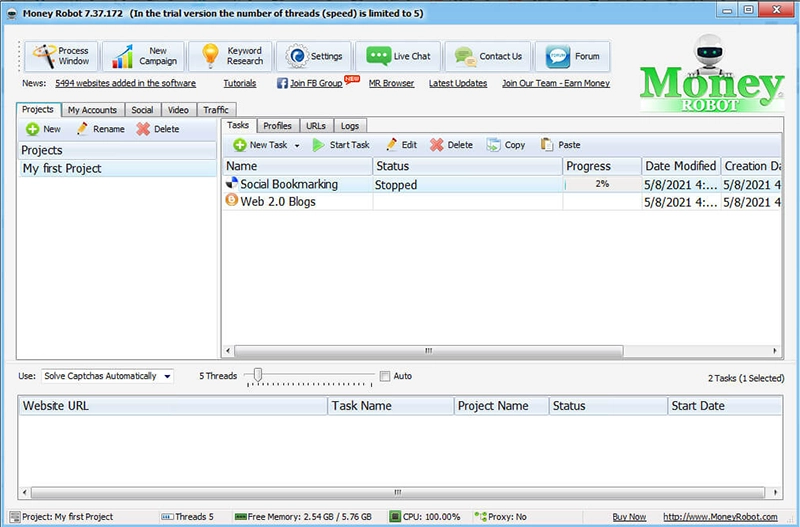
Task: Open the Settings gear button
Action: click(314, 56)
